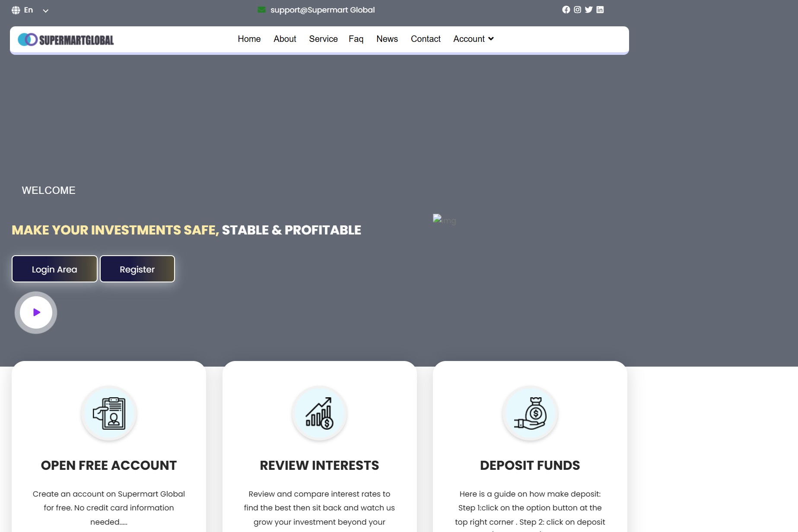Open the LinkedIn social icon
Viewport: 798px width, 532px height.
point(600,10)
